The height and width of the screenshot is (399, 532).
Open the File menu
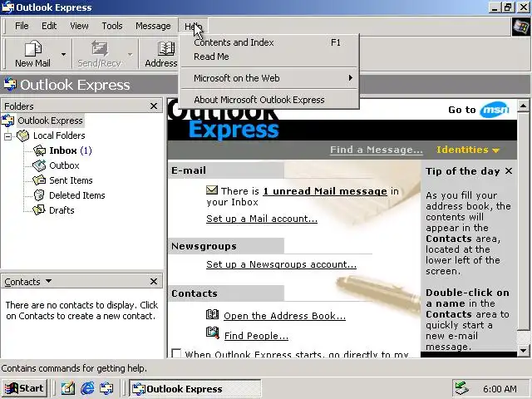(22, 26)
